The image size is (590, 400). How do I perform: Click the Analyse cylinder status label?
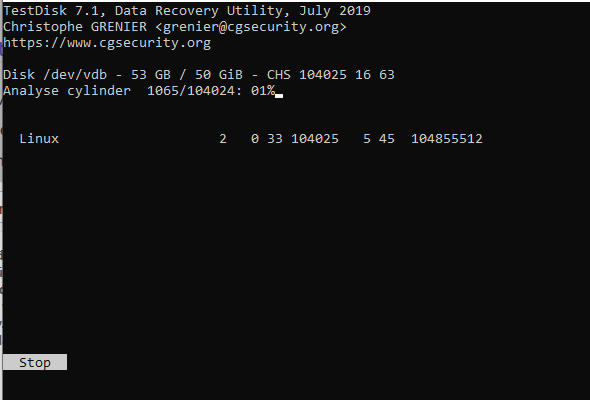(67, 91)
